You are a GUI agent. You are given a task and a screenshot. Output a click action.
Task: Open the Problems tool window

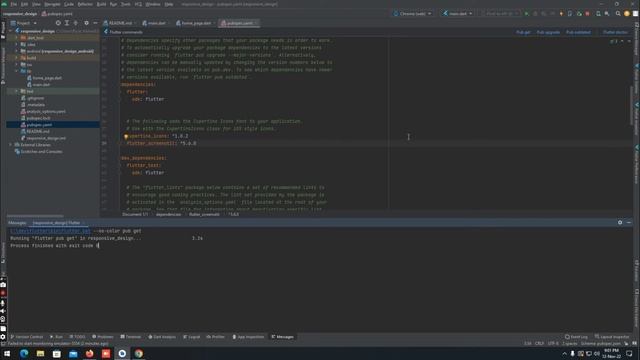click(x=103, y=337)
